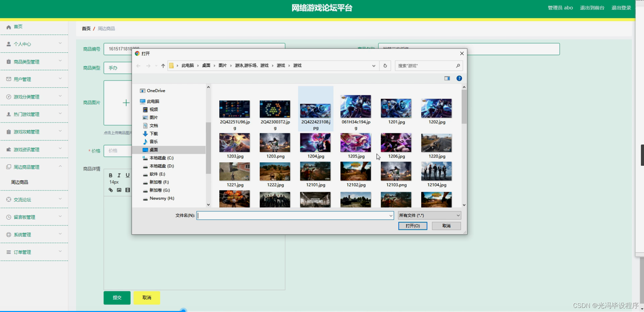Click the yellow 取消 form button
The height and width of the screenshot is (312, 644).
point(147,298)
